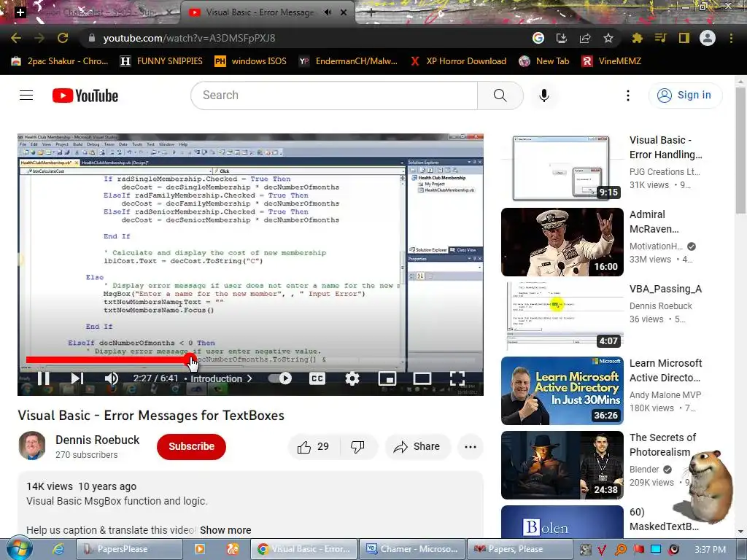Open YouTube settings three-dot menu

628,96
